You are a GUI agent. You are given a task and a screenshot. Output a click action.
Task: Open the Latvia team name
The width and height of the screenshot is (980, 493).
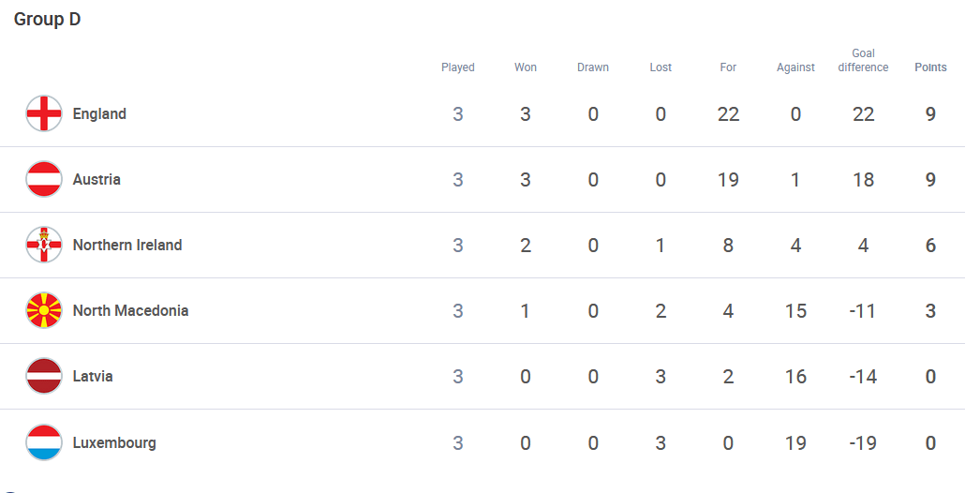coord(93,377)
